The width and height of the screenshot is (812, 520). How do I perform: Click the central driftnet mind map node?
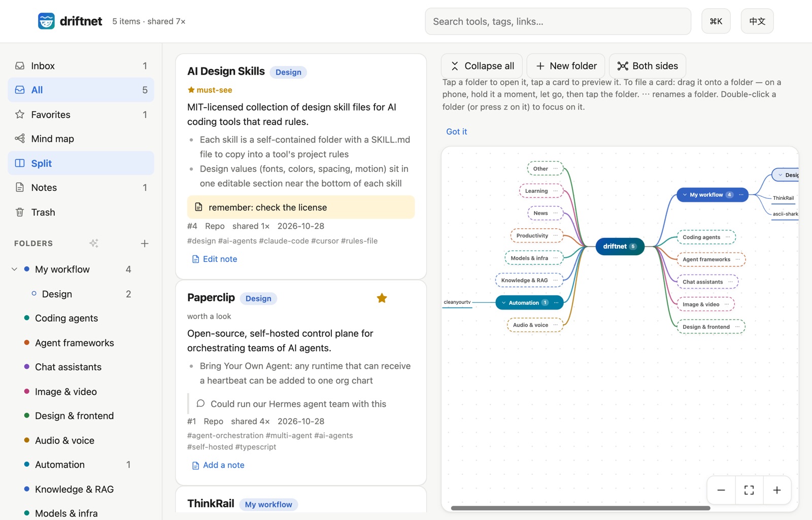[620, 247]
